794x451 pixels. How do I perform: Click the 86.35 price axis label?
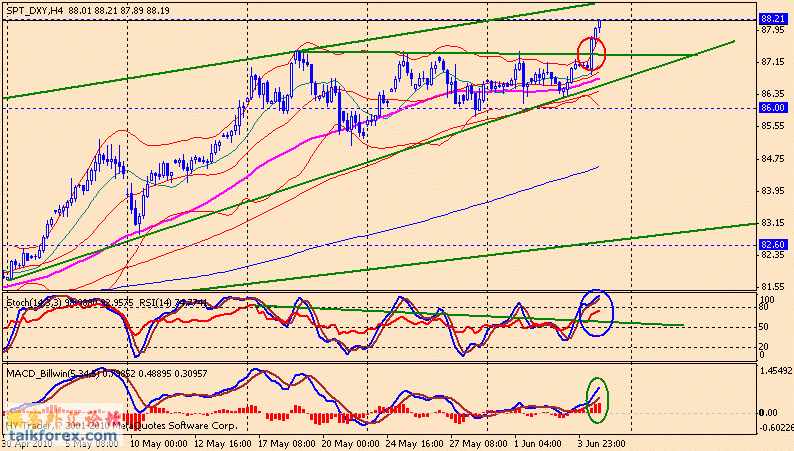click(773, 94)
